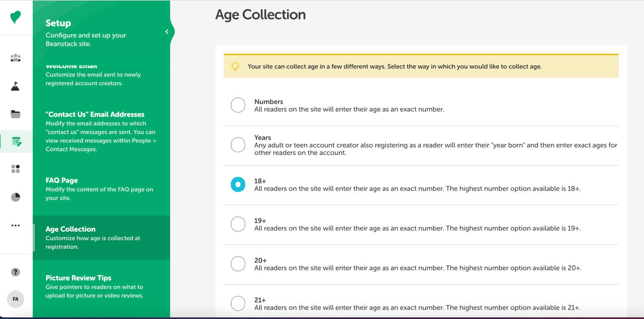Image resolution: width=644 pixels, height=319 pixels.
Task: Open the Age Collection setup item
Action: tap(101, 238)
